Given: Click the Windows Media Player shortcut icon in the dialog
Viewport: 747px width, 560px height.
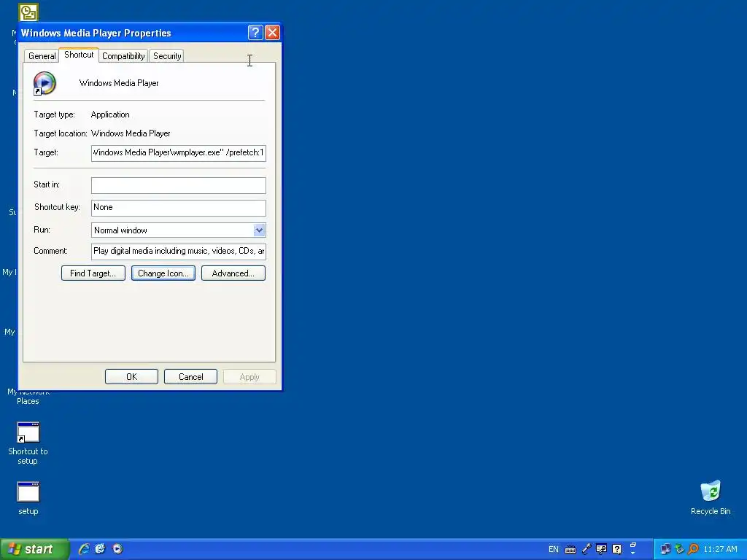Looking at the screenshot, I should click(44, 83).
